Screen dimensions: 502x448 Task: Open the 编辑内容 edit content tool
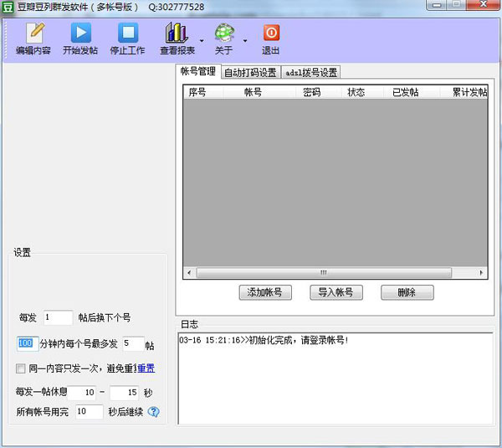click(x=33, y=39)
